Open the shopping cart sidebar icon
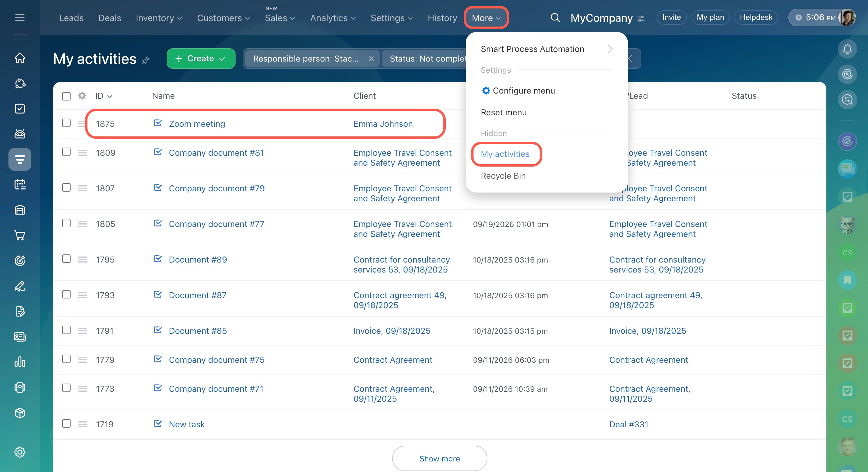Screen dimensions: 868x472 pos(20,235)
